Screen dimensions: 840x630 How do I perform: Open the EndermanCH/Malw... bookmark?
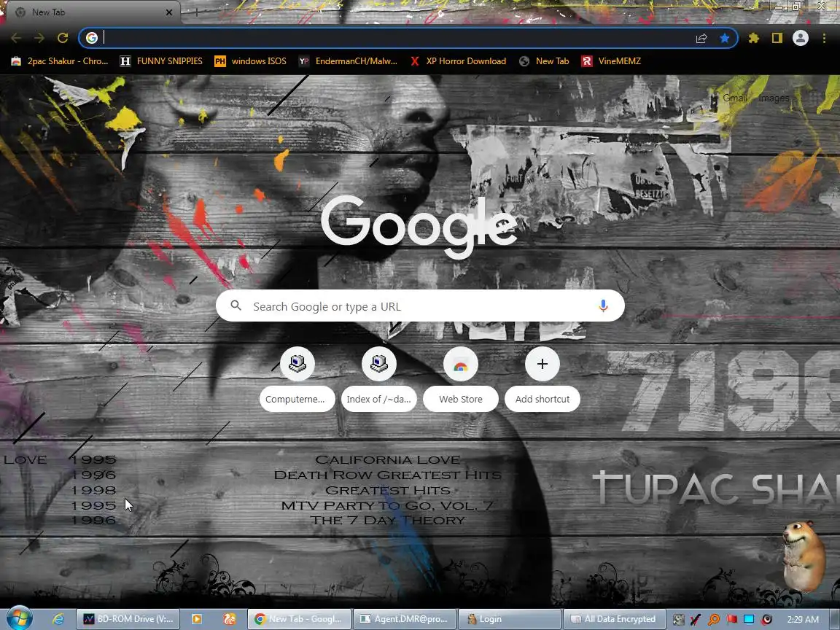(349, 61)
